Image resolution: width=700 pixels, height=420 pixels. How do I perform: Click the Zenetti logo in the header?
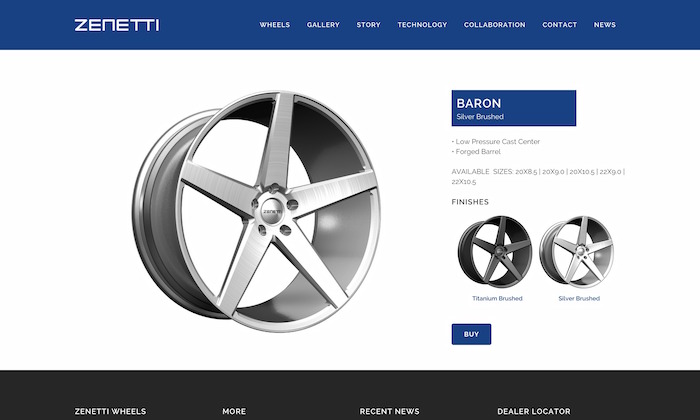pyautogui.click(x=117, y=25)
